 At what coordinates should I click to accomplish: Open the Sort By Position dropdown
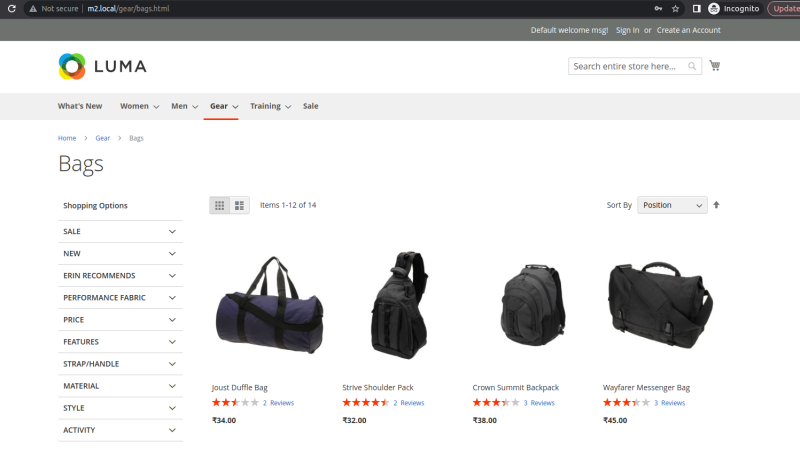[671, 205]
